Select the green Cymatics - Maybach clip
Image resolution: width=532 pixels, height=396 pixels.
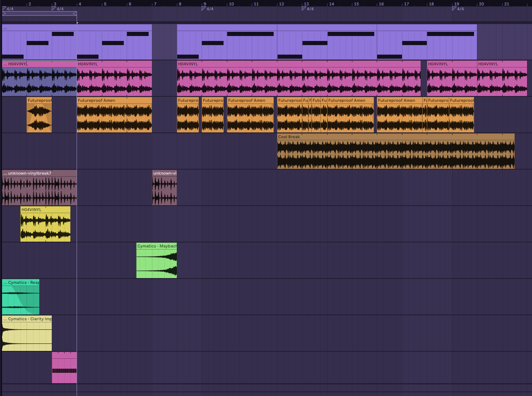[x=156, y=260]
